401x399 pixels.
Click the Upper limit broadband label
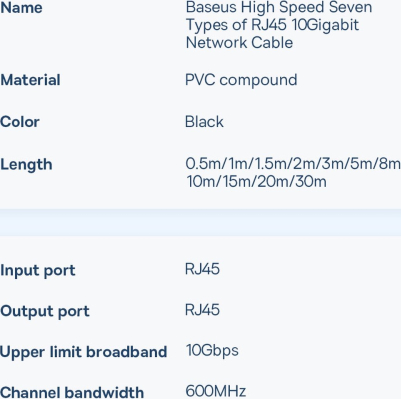click(83, 352)
